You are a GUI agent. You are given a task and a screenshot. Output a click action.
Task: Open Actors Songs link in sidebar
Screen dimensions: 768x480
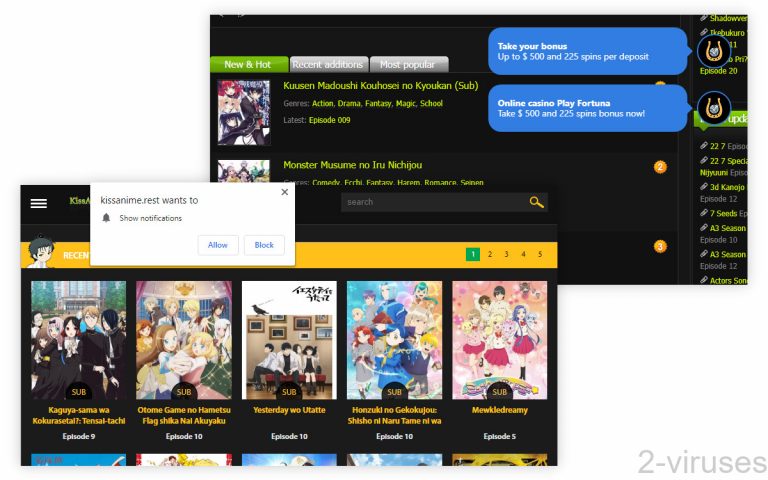click(728, 281)
